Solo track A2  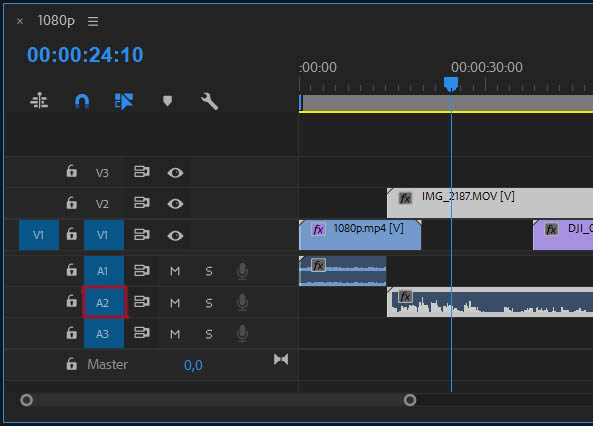tap(209, 303)
